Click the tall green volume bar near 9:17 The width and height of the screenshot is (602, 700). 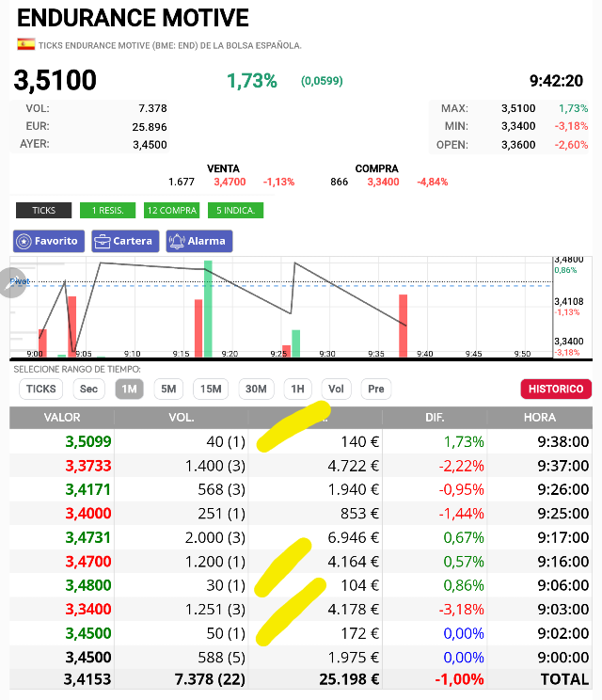pyautogui.click(x=208, y=309)
